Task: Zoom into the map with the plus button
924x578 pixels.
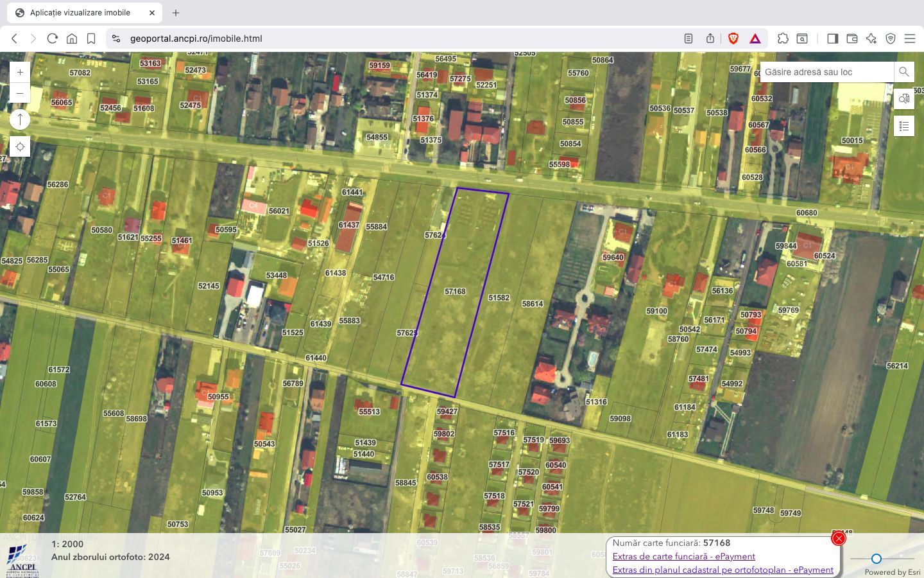Action: (20, 72)
